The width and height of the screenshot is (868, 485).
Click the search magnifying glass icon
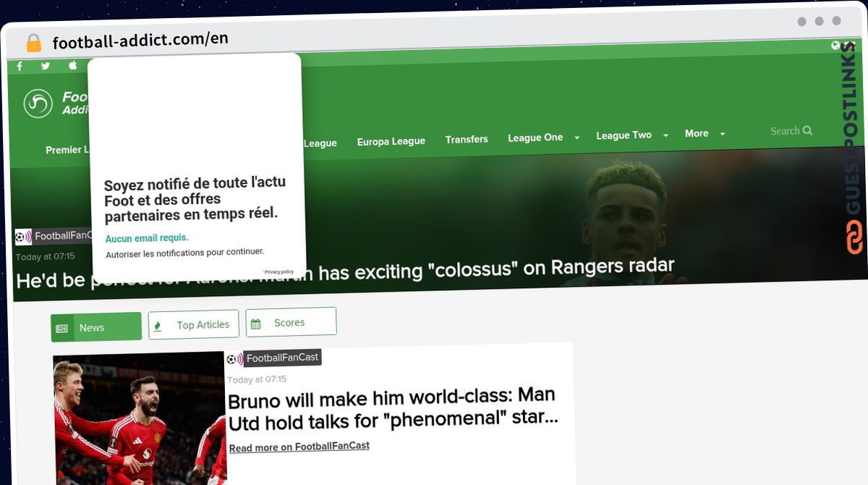point(808,130)
